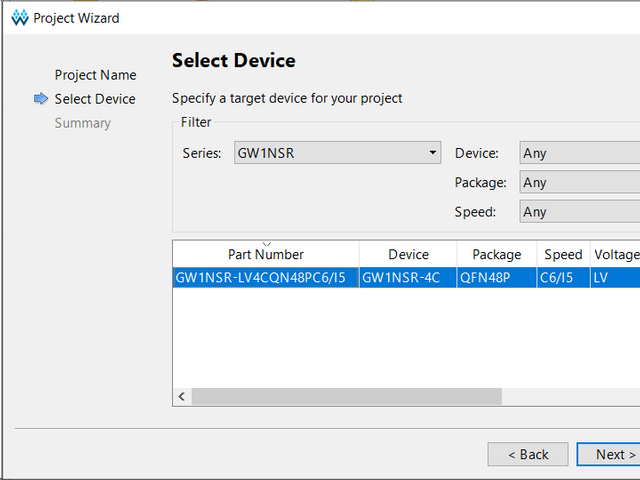Click the left arrow of horizontal scrollbar
Screen dimensions: 640x480
pyautogui.click(x=182, y=397)
